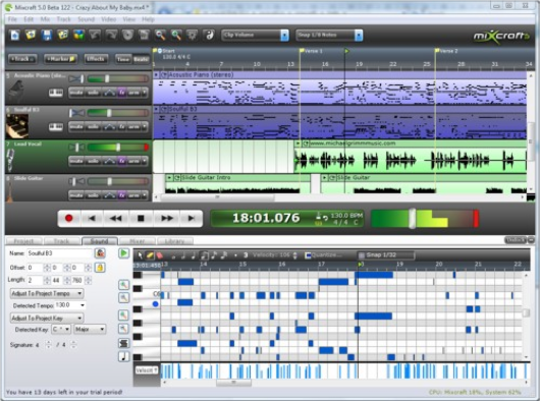Open Adjust To Project Tempo dropdown
Viewport: 540px width, 401px height.
[x=46, y=294]
